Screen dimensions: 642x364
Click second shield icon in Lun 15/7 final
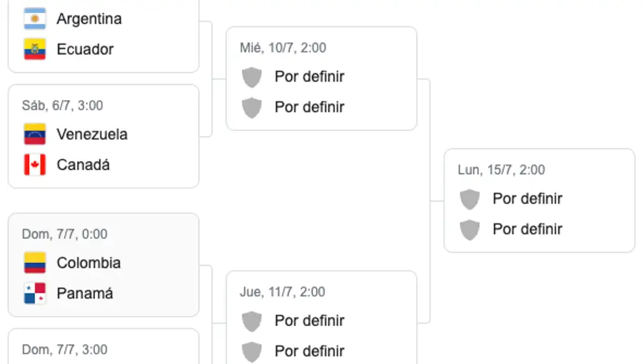[470, 229]
